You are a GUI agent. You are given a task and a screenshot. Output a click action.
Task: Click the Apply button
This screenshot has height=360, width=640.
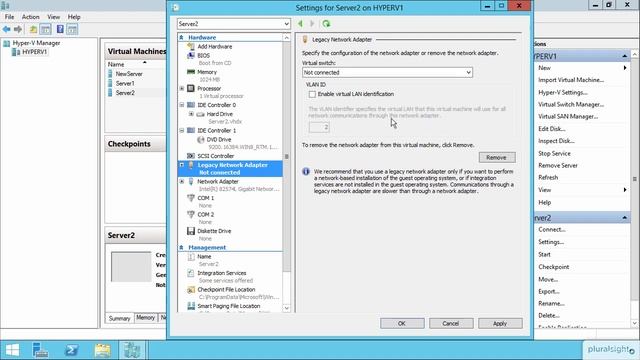(x=500, y=323)
